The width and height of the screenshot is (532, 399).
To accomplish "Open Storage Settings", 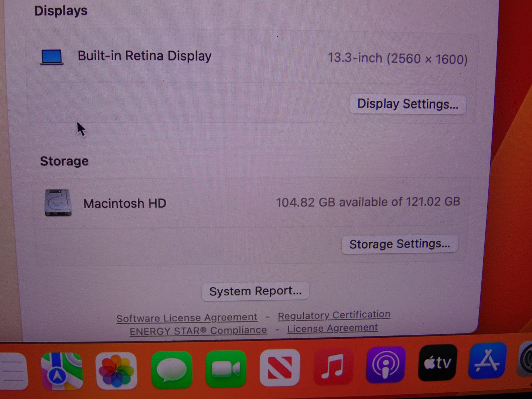I will click(400, 244).
